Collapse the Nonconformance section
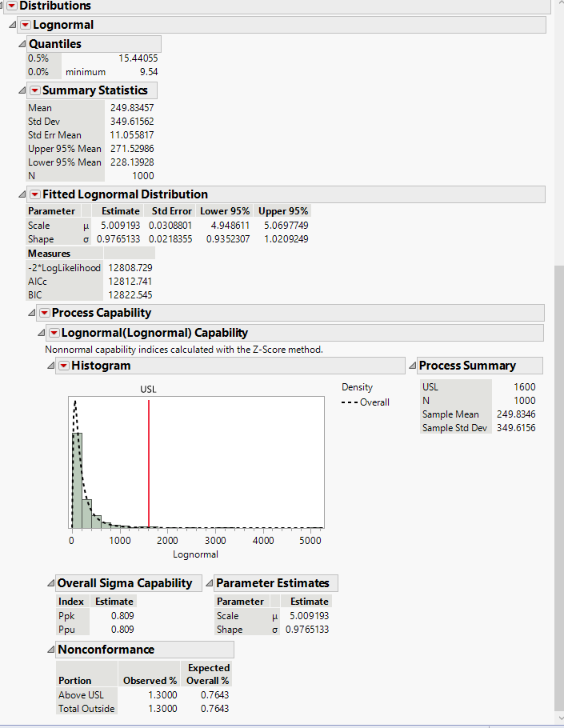The width and height of the screenshot is (564, 728). click(50, 650)
